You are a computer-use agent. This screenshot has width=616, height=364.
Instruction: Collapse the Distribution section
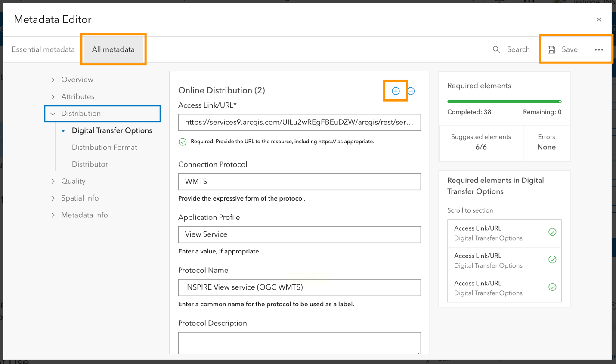(53, 114)
